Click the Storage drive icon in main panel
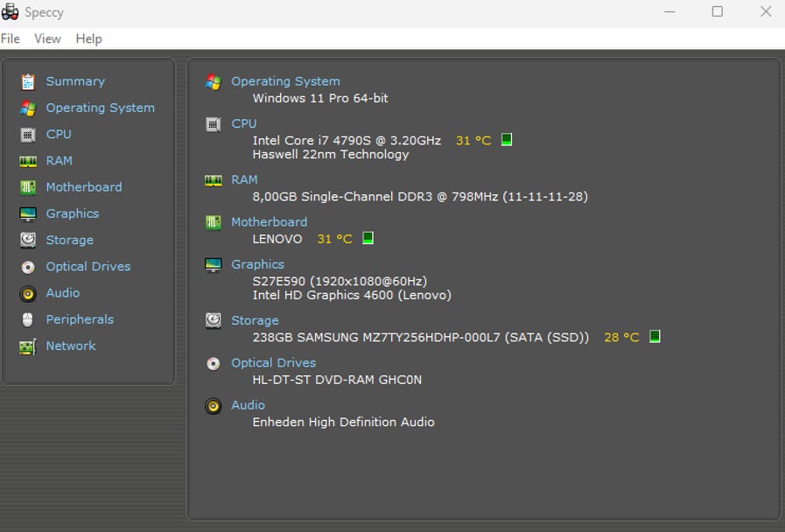The width and height of the screenshot is (785, 532). click(214, 321)
